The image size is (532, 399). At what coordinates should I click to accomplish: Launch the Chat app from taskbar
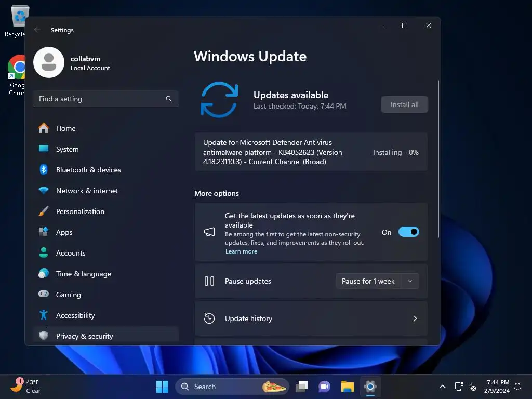coord(324,387)
